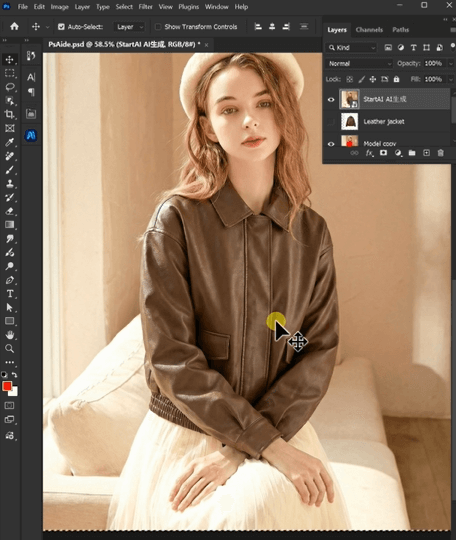Open the Auto-Select Layer dropdown
This screenshot has height=540, width=456.
tap(129, 27)
